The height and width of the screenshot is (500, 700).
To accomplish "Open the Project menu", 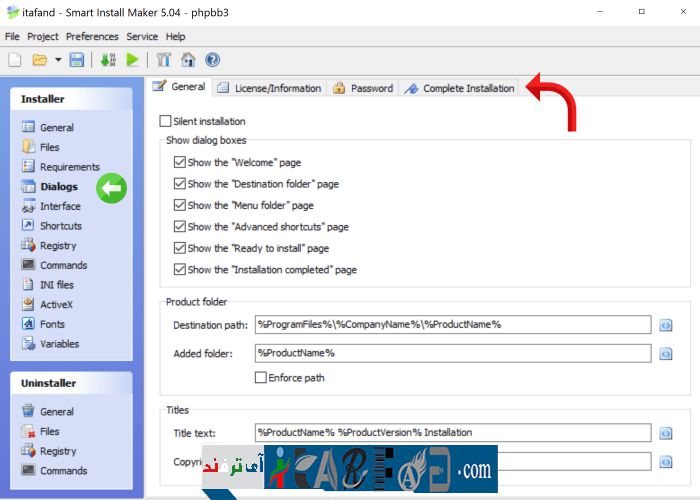I will click(x=43, y=36).
